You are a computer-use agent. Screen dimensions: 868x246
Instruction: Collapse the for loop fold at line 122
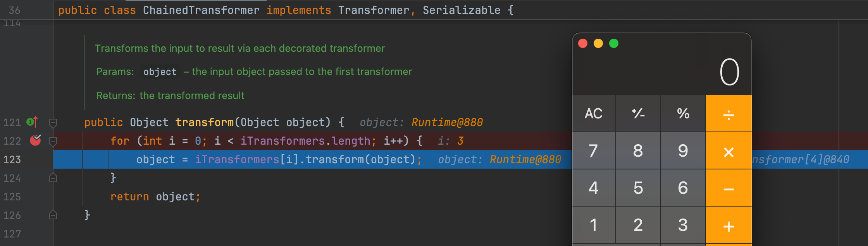pyautogui.click(x=53, y=141)
